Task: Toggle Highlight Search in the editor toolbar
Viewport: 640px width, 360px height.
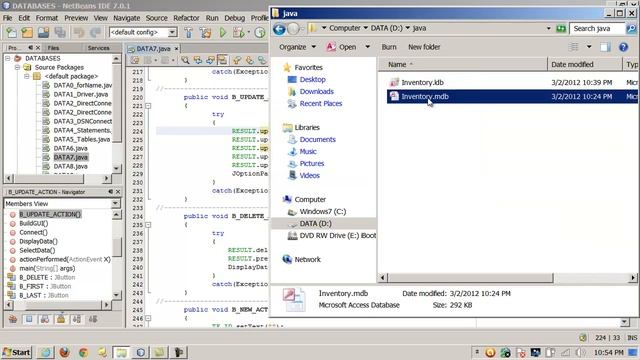Action: pos(222,60)
